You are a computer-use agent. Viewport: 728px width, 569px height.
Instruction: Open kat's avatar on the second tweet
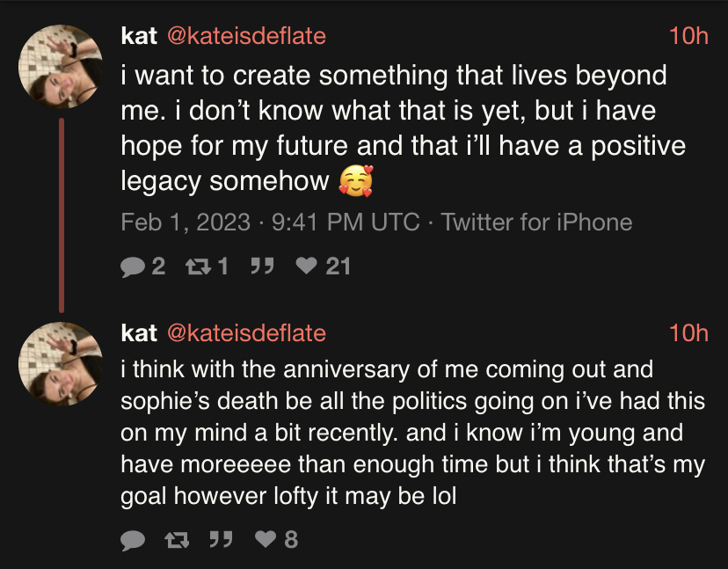coord(61,363)
